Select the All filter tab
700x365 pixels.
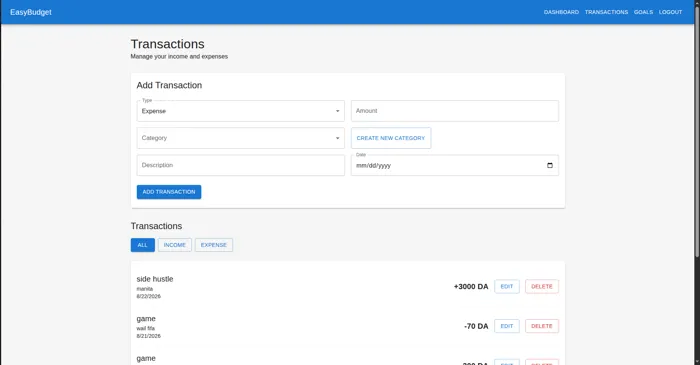(142, 245)
